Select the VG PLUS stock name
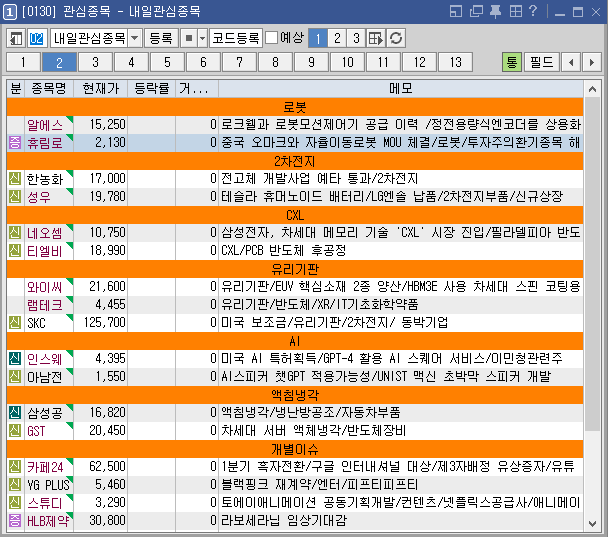608x537 pixels. coord(48,485)
